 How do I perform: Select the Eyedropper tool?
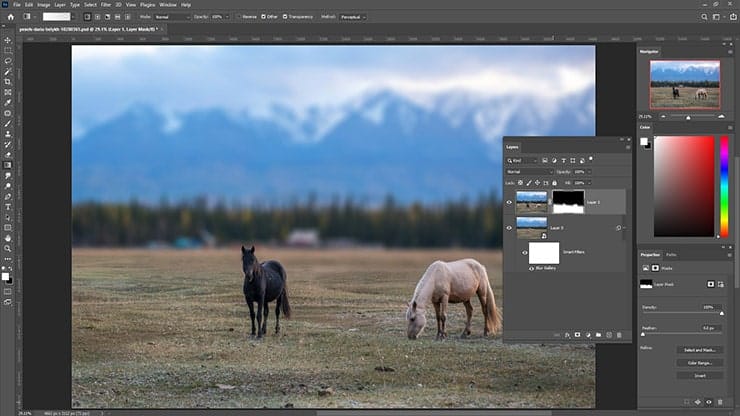[8, 102]
